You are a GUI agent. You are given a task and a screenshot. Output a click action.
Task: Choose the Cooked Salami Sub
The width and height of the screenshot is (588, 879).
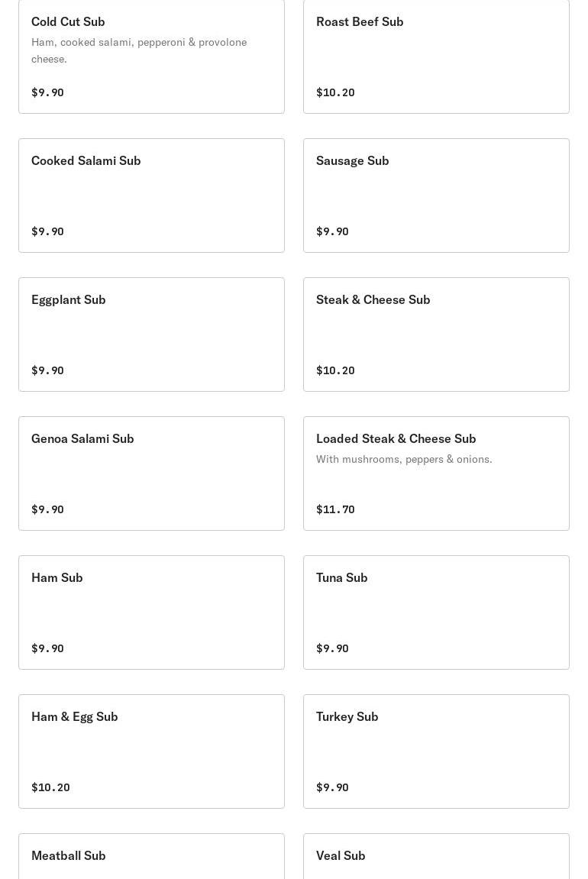[151, 196]
